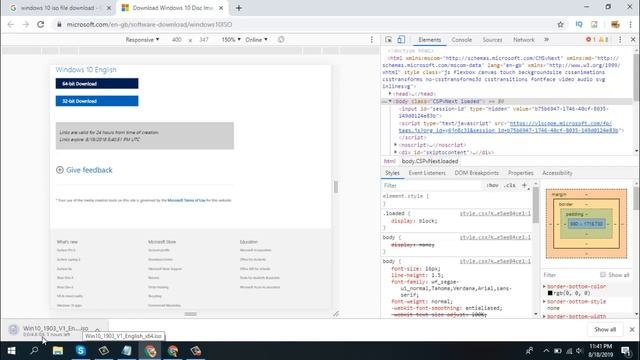This screenshot has width=640, height=360.
Task: Open Skype from the taskbar
Action: (80, 351)
